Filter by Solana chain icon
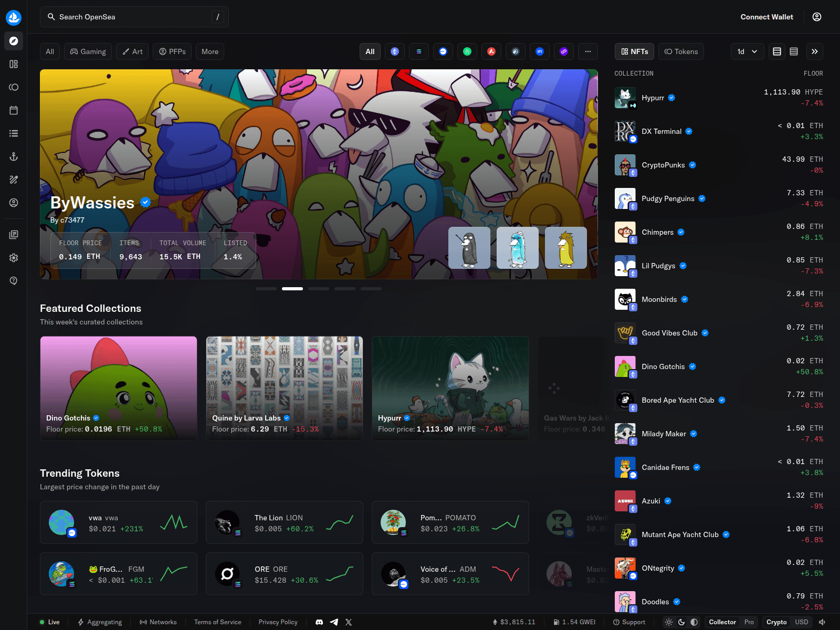This screenshot has height=630, width=840. point(419,51)
